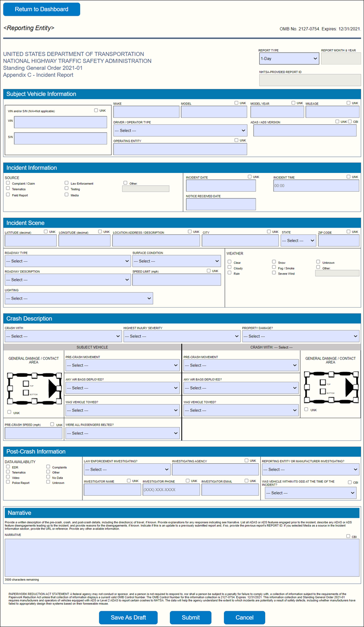Open the Crash With dropdown
The image size is (364, 627).
[63, 336]
